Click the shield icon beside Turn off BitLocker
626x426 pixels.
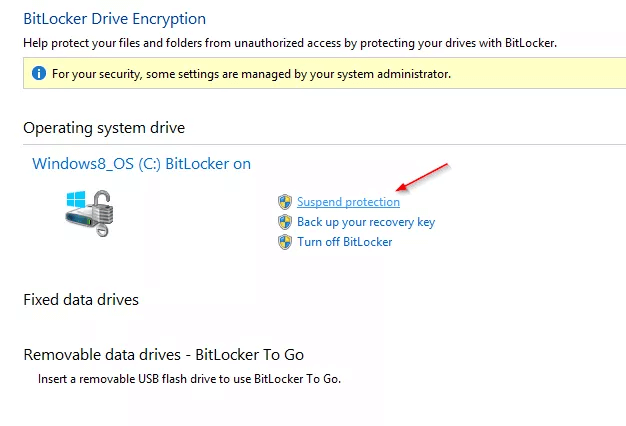click(285, 242)
